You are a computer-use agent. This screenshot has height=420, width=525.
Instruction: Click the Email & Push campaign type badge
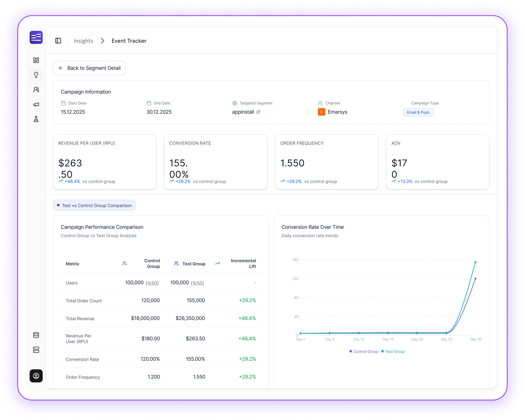point(418,112)
